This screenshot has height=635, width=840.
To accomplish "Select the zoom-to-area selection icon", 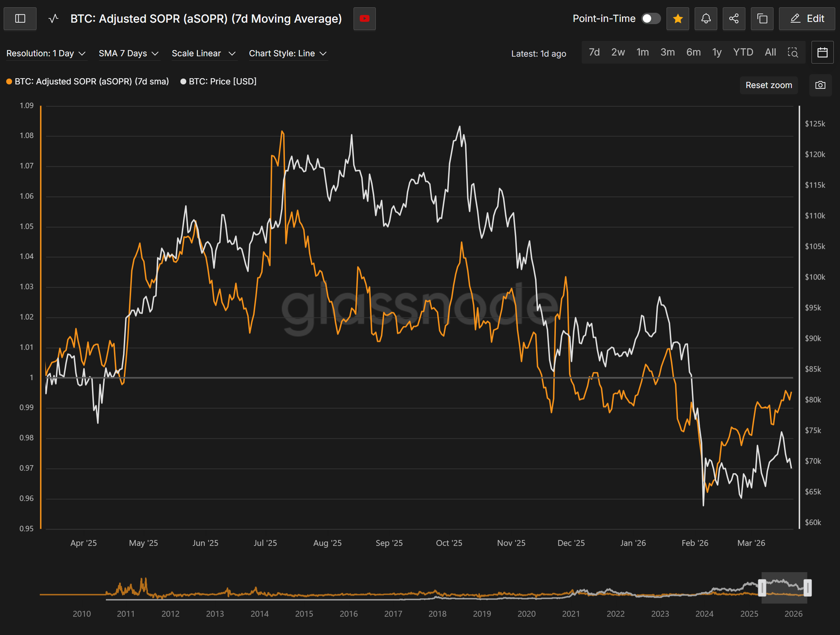I will tap(793, 52).
